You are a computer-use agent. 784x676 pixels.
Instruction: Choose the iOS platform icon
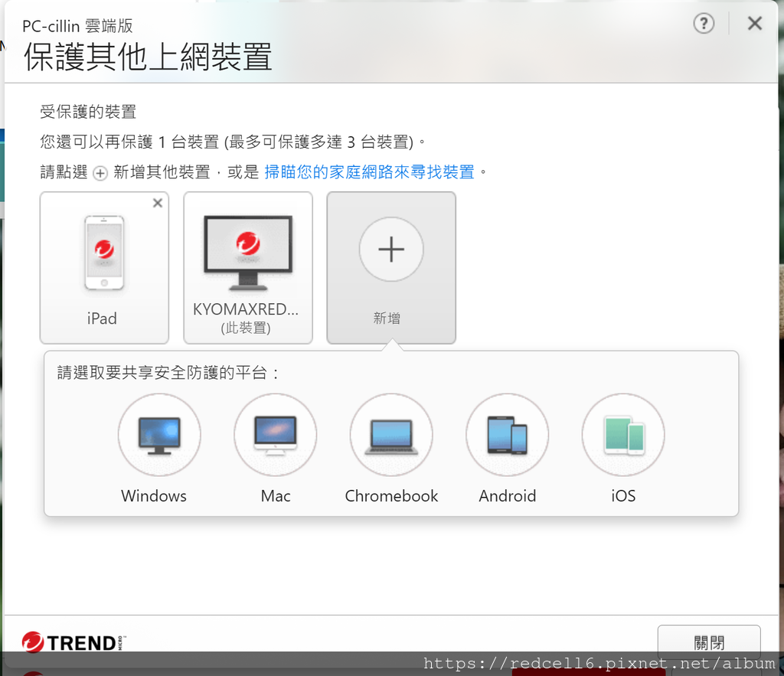point(623,435)
